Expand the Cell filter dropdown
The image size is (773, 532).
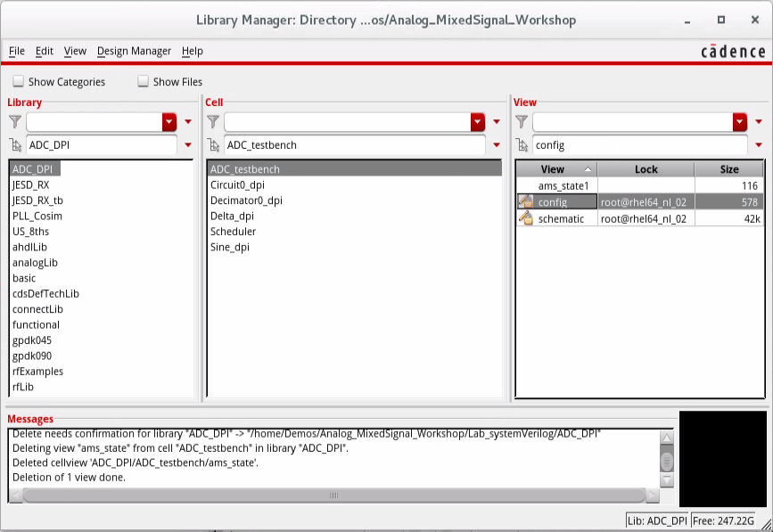coord(478,122)
